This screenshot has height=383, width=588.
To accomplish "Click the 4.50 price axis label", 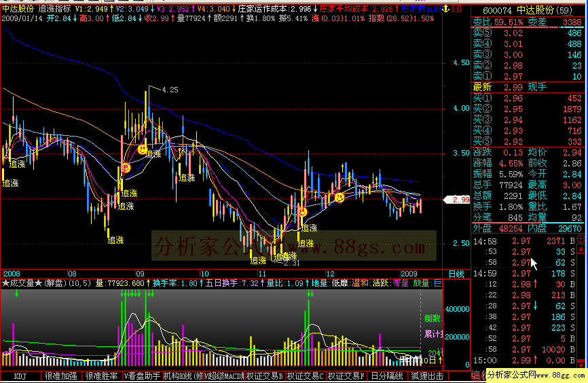I will coord(461,62).
